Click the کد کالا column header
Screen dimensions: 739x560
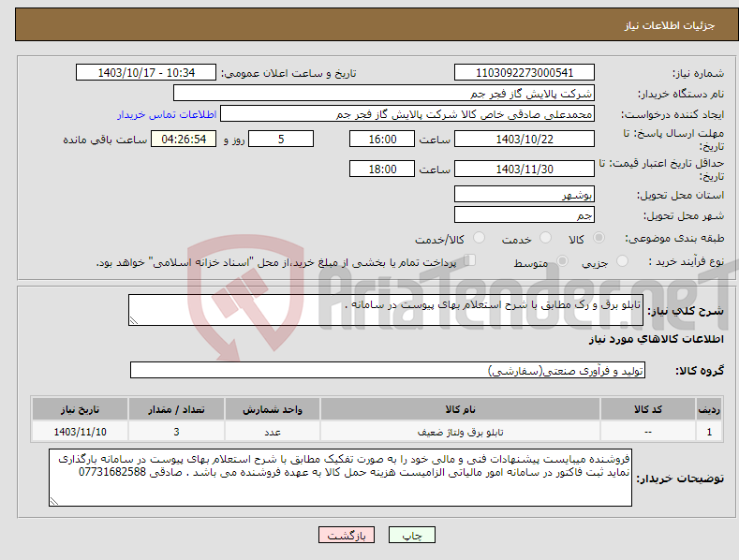(x=648, y=409)
